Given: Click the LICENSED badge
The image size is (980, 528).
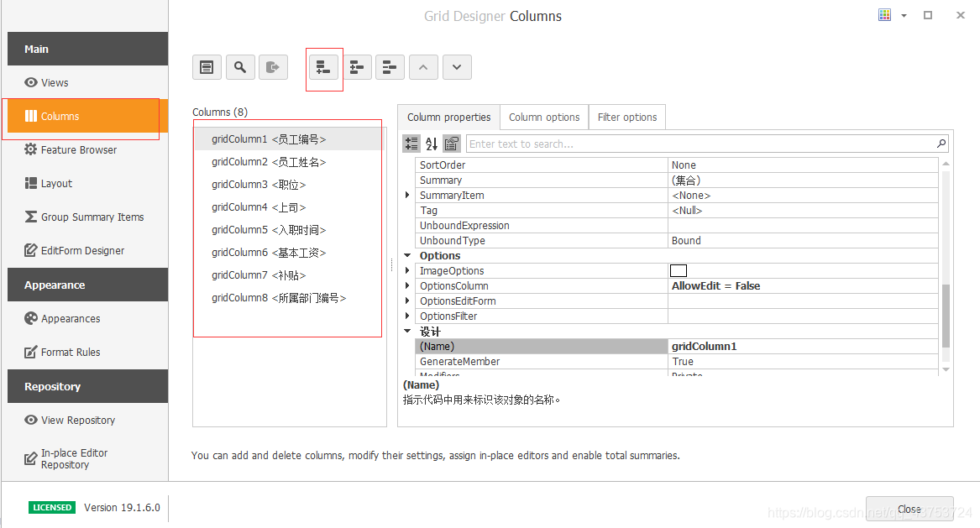Looking at the screenshot, I should pos(52,507).
